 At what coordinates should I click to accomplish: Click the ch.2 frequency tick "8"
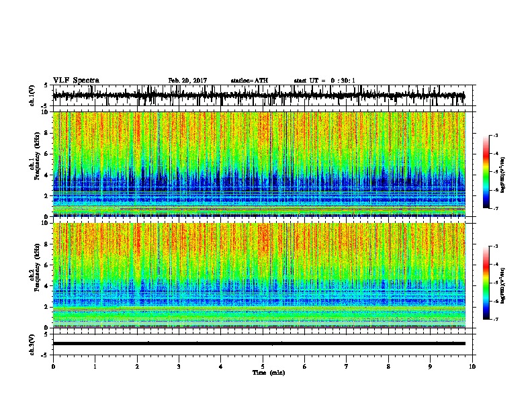point(47,244)
